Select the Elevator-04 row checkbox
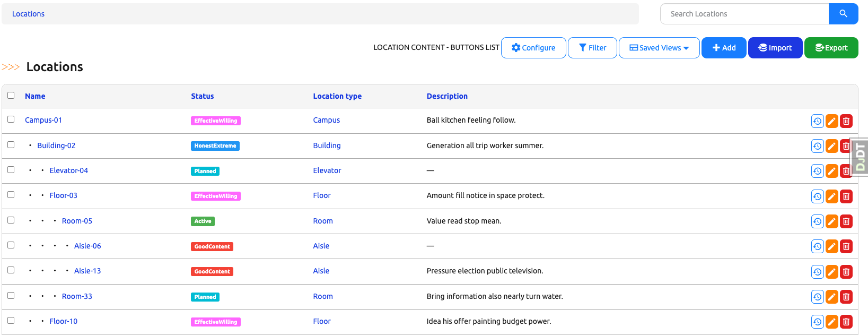This screenshot has width=868, height=335. [x=11, y=170]
